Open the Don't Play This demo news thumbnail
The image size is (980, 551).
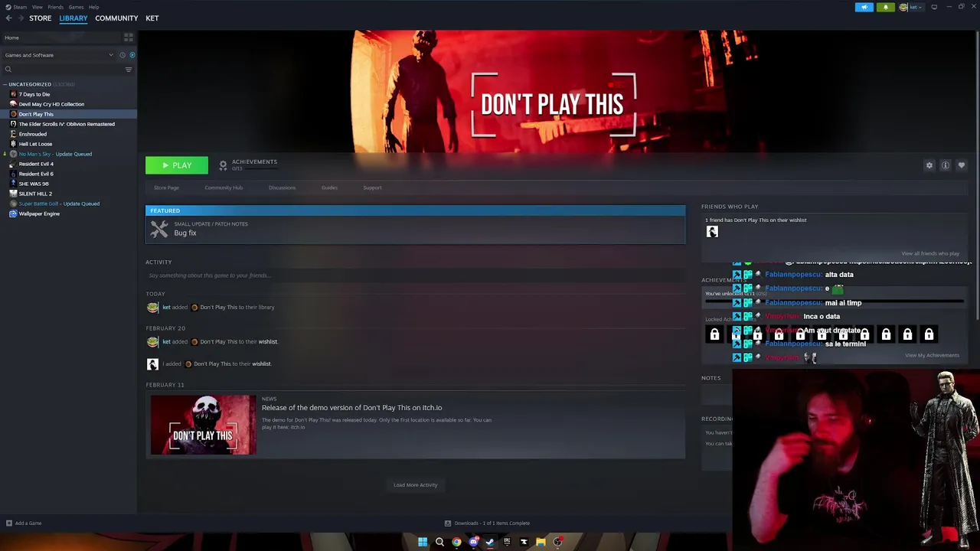(203, 425)
